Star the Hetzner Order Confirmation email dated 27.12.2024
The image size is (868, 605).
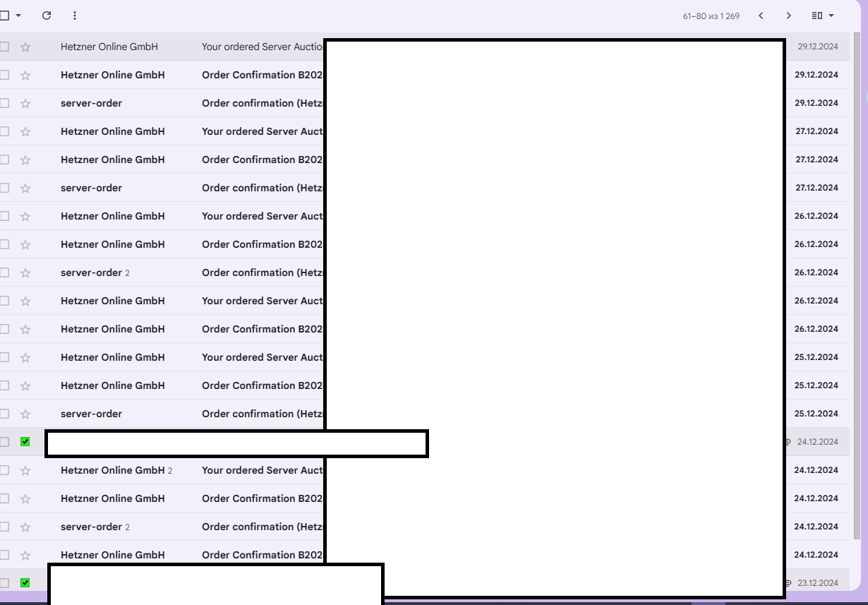coord(25,160)
